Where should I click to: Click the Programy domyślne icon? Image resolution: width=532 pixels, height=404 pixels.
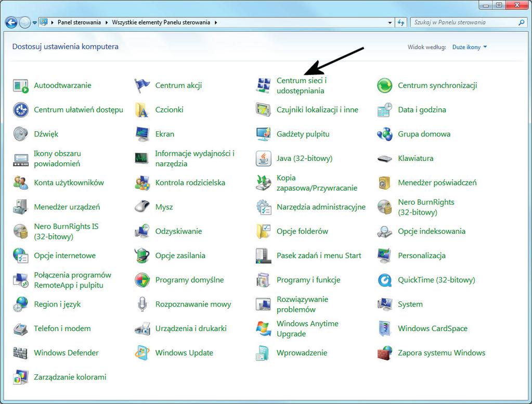(142, 280)
